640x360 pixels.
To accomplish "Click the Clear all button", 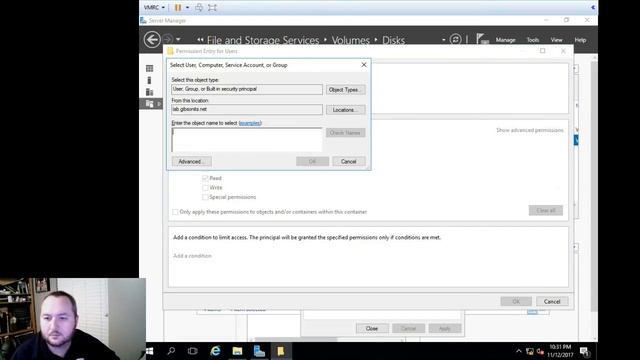I will pos(546,210).
